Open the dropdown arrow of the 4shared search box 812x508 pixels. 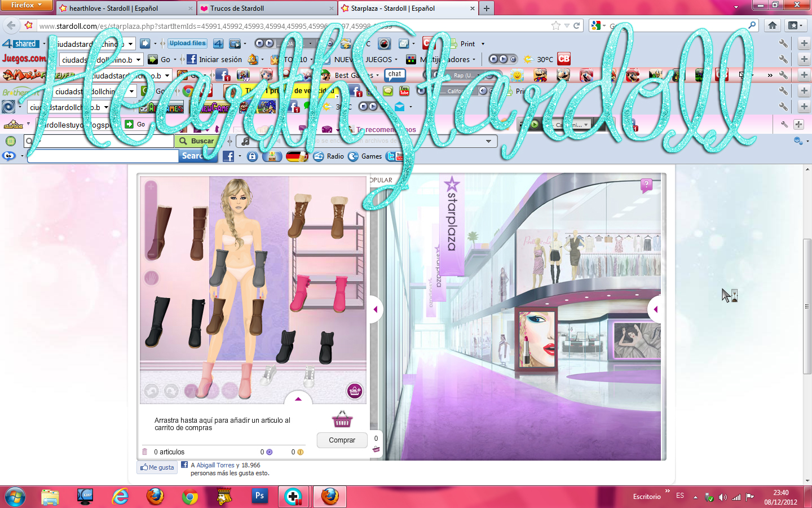[130, 43]
